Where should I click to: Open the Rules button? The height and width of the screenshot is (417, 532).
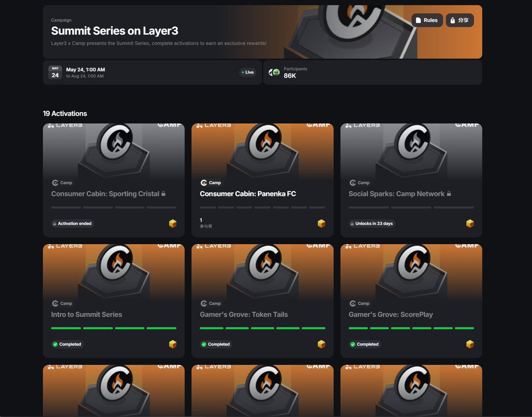pyautogui.click(x=427, y=20)
